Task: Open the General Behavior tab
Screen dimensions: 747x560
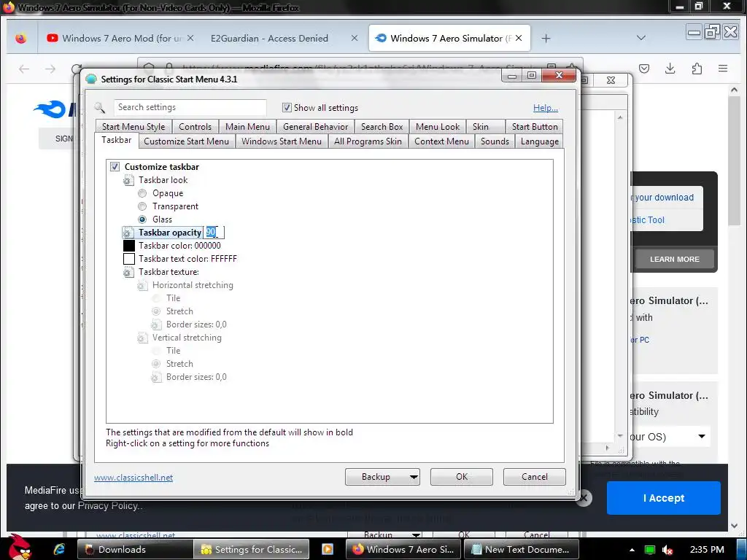Action: (x=315, y=127)
